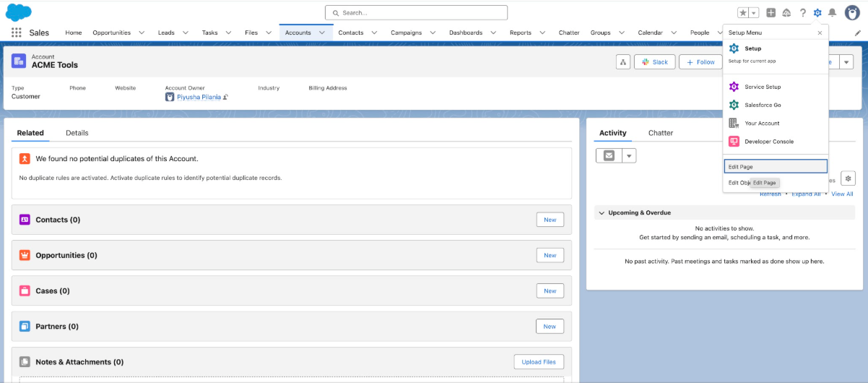Image resolution: width=868 pixels, height=383 pixels.
Task: Open Opportunities nav dropdown chevron
Action: coord(142,33)
